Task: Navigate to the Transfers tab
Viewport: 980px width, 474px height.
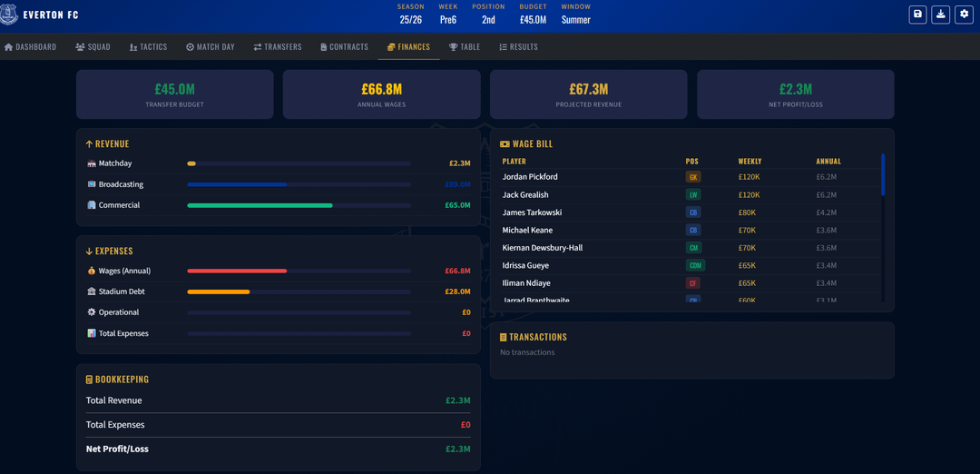Action: tap(278, 47)
